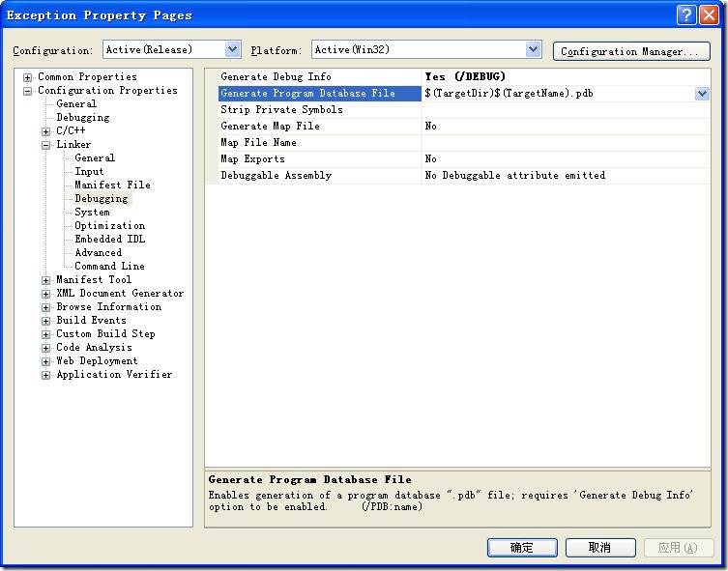This screenshot has width=728, height=571.
Task: Select Debugging under Configuration Properties
Action: click(x=83, y=117)
